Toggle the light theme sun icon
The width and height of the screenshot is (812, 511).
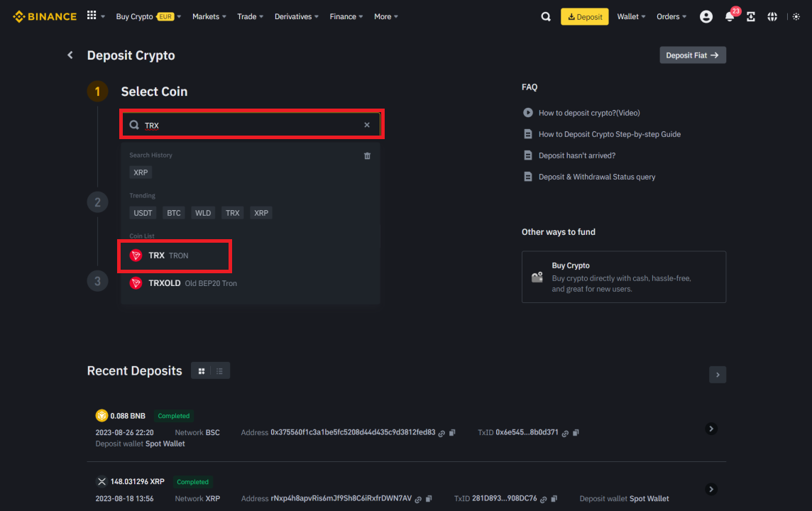[x=796, y=16]
